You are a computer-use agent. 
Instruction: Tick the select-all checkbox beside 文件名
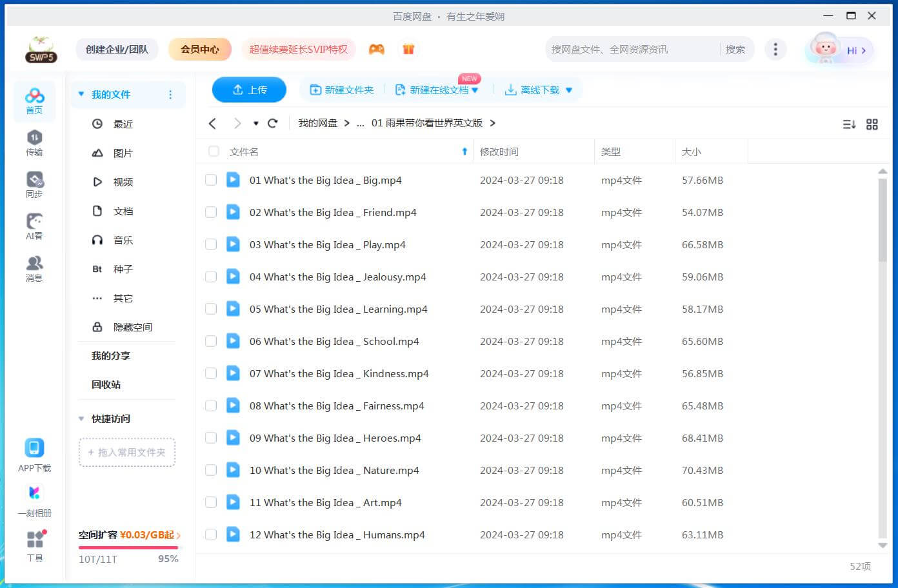click(214, 152)
